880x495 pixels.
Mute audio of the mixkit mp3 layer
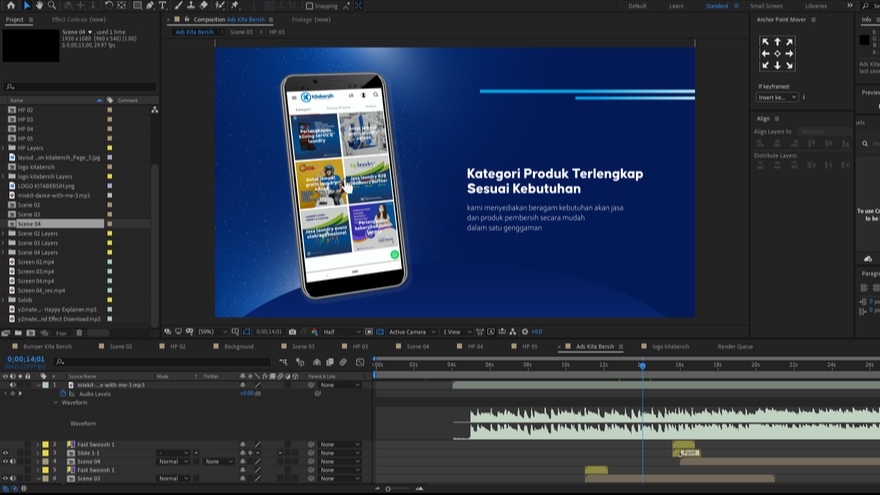point(13,385)
